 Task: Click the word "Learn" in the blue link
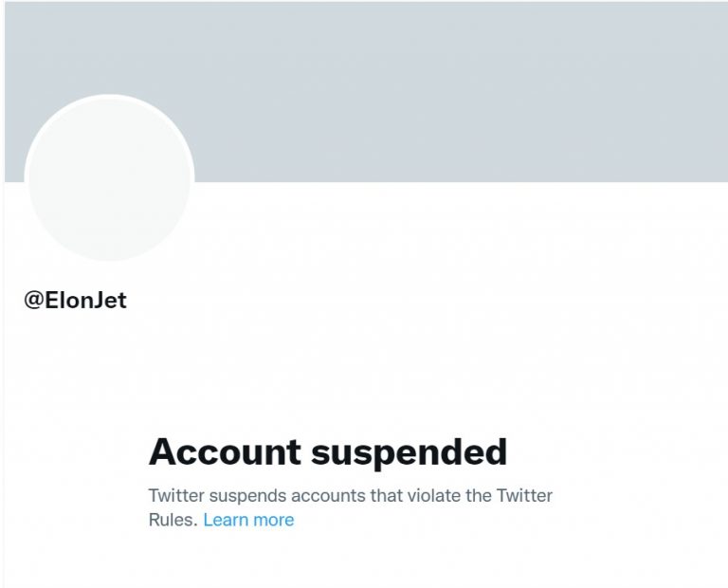(226, 520)
